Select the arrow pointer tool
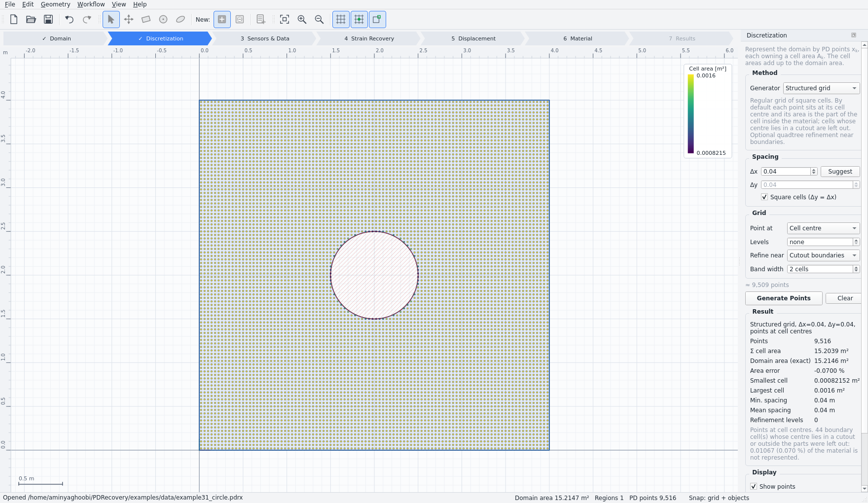 coord(111,19)
